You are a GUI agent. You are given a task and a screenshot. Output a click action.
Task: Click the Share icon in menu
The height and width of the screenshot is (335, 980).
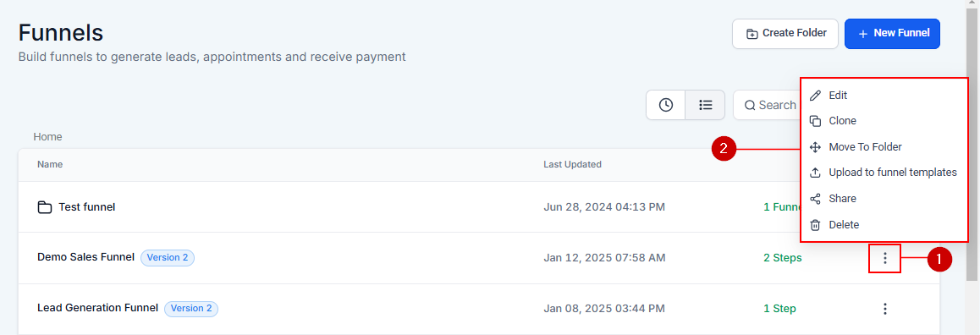point(815,199)
